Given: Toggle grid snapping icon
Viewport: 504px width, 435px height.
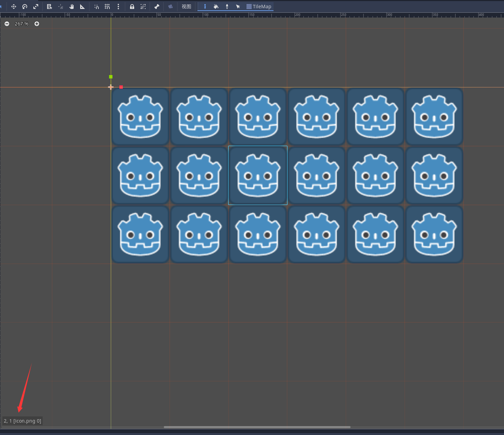Looking at the screenshot, I should pos(107,7).
